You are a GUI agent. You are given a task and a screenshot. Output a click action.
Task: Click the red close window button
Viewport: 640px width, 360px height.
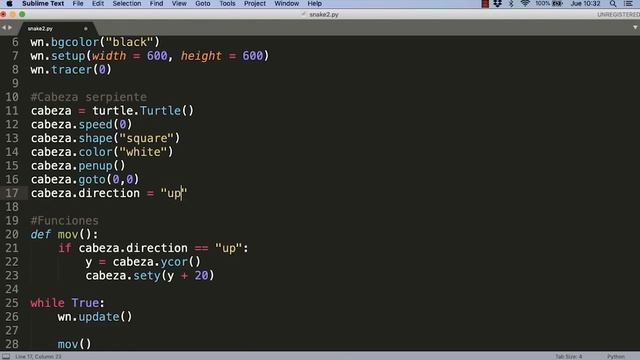click(3, 14)
